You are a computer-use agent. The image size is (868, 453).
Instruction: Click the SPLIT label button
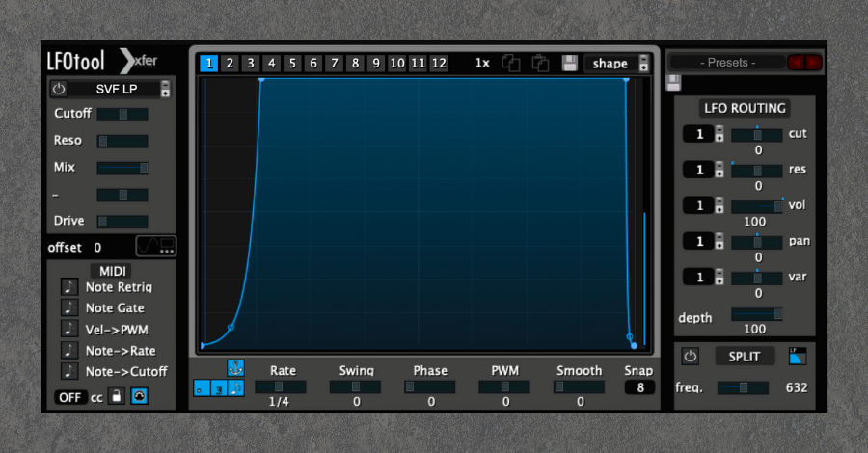[x=744, y=357]
